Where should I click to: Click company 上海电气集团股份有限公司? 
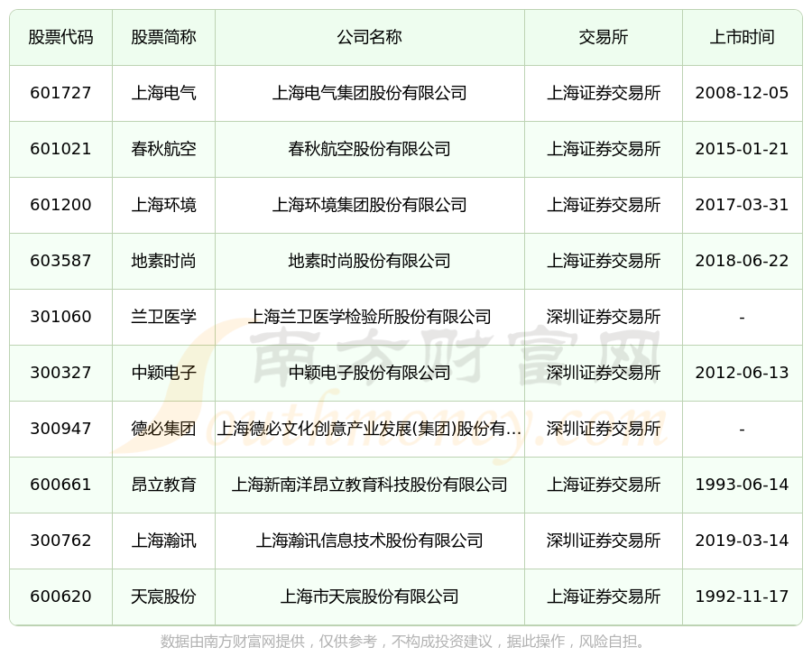coord(370,93)
